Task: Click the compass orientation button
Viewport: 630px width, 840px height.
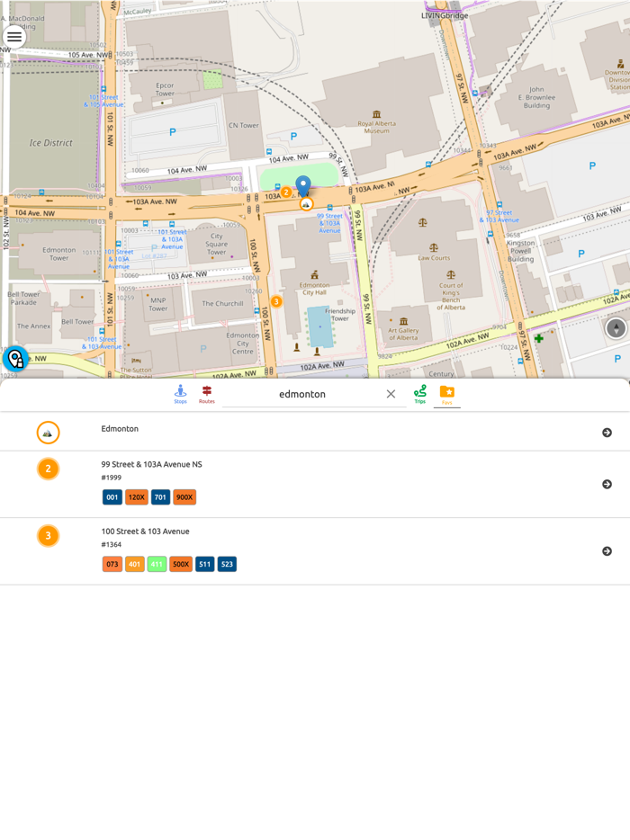Action: click(x=616, y=328)
